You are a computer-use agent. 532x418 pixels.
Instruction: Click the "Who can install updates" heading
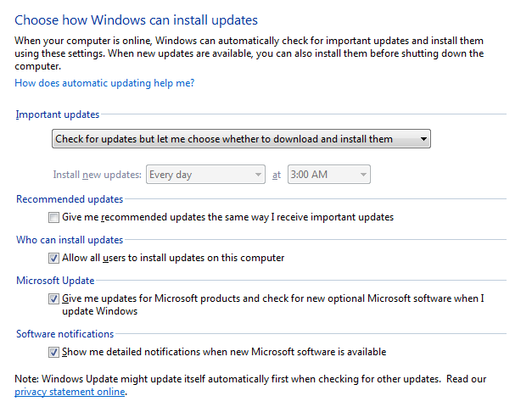click(x=70, y=240)
